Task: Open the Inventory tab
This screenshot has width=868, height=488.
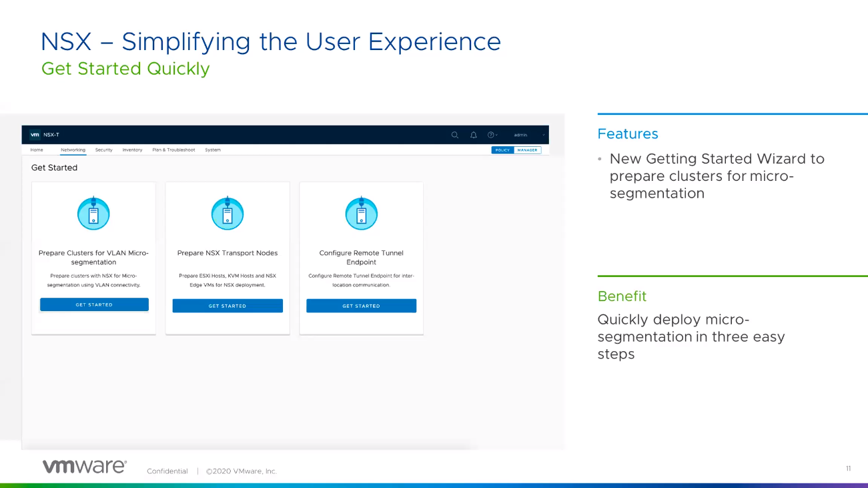Action: [132, 150]
